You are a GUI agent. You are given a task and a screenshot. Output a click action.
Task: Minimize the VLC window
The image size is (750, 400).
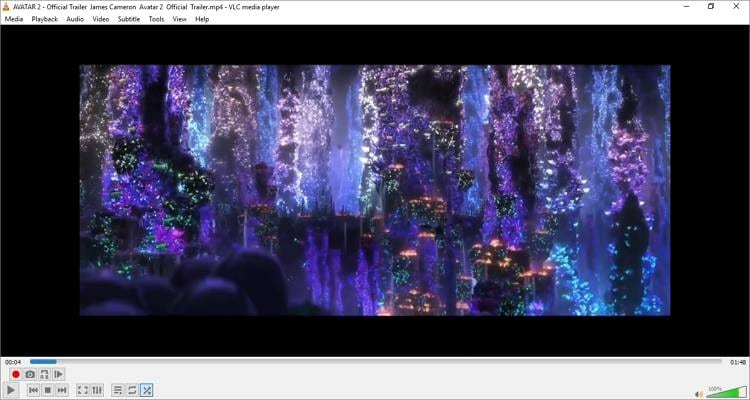[686, 7]
